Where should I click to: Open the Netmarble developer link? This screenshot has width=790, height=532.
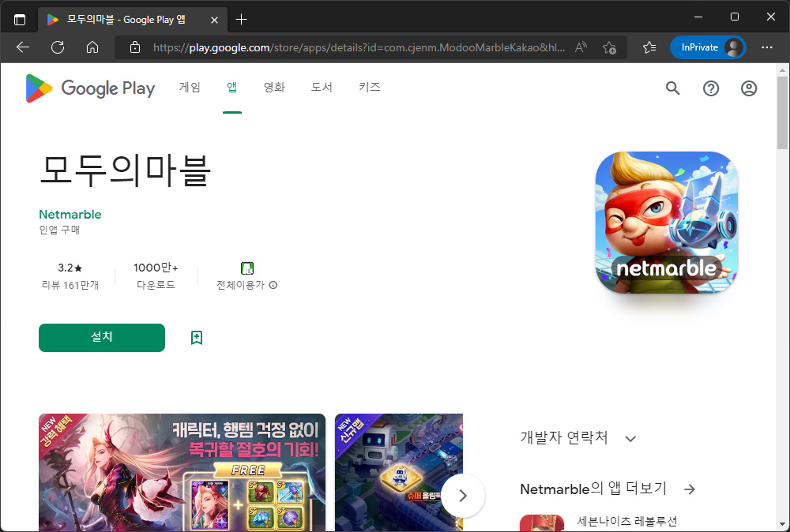click(x=70, y=215)
